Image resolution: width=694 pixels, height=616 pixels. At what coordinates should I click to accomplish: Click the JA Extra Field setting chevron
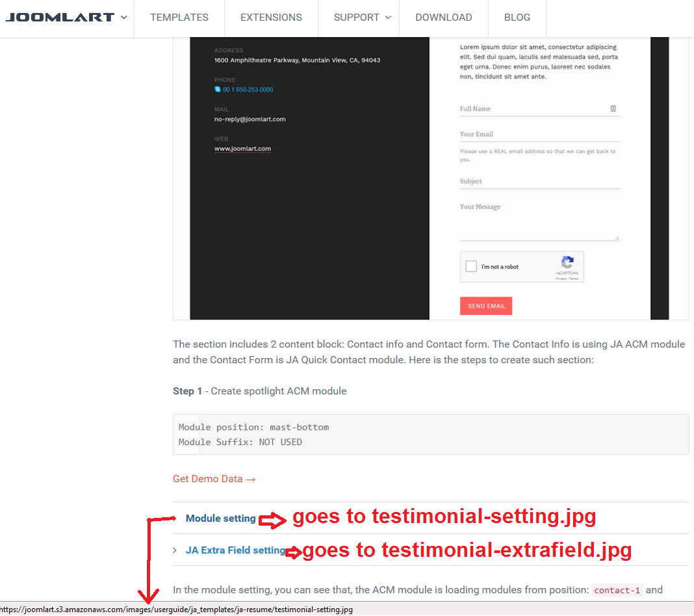coord(175,550)
